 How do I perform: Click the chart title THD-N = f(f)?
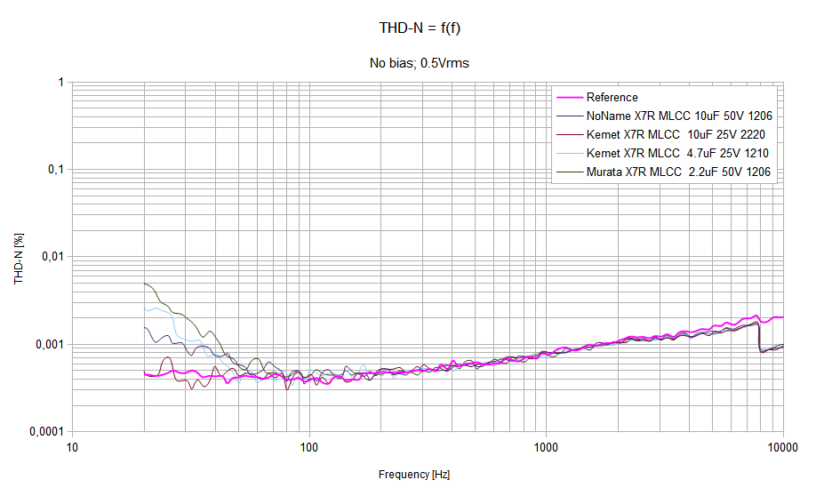[420, 28]
